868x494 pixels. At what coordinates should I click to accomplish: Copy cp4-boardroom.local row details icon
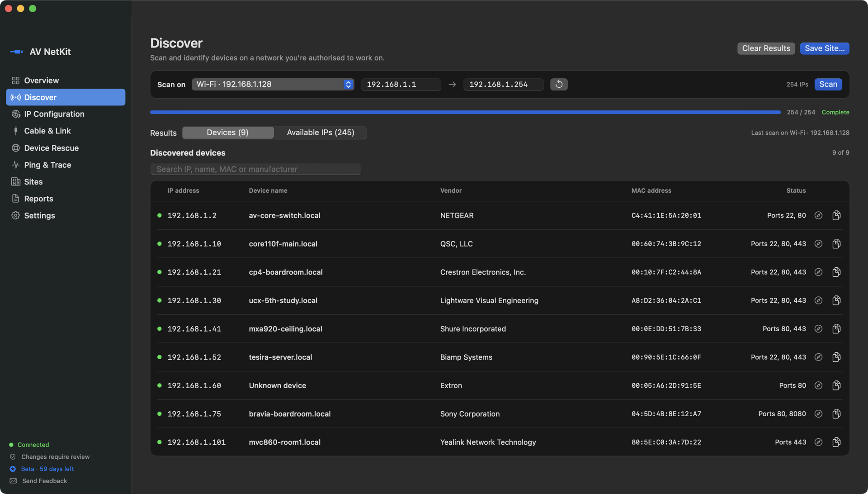[x=836, y=272]
